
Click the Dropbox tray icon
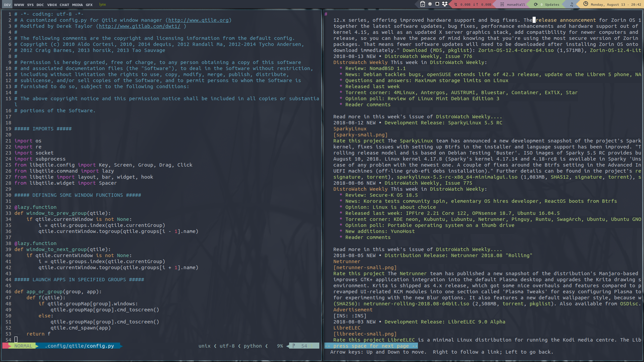tap(445, 4)
